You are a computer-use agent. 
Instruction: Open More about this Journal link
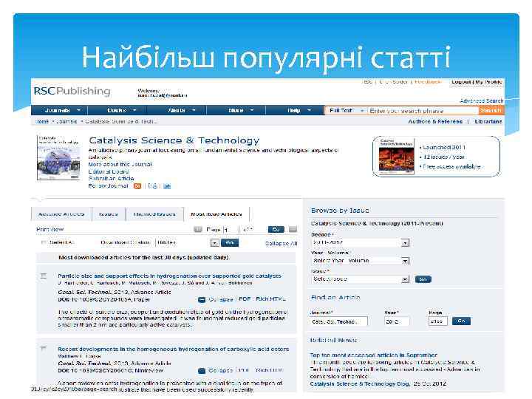tap(120, 164)
